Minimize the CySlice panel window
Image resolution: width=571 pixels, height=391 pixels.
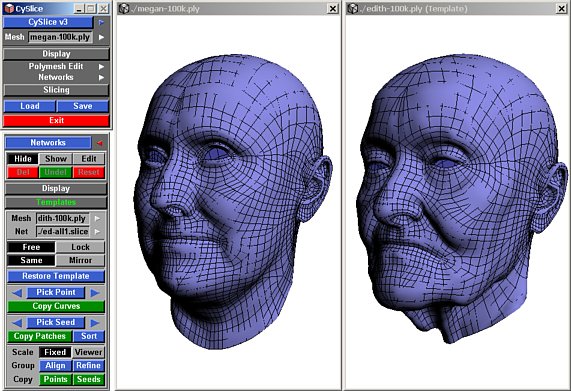79,9
